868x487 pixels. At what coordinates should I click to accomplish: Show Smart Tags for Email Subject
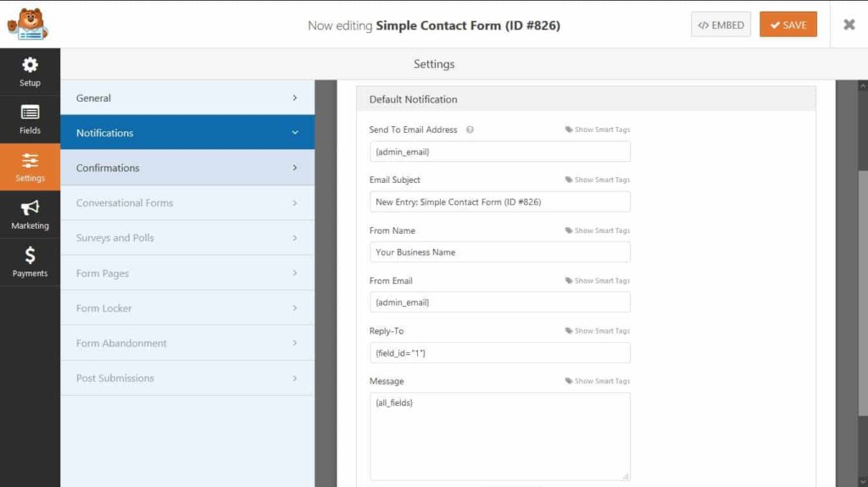point(598,180)
